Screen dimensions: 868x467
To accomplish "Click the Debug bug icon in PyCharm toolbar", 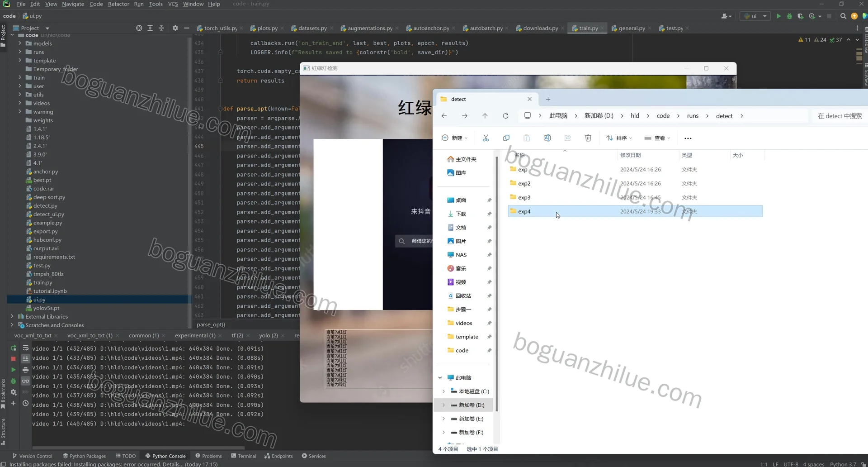I will pyautogui.click(x=789, y=16).
